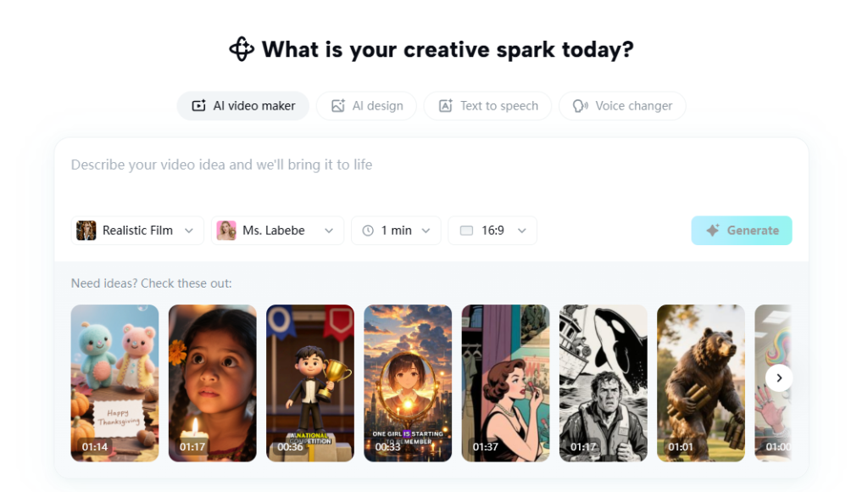Open the Ms. Labebe voice dropdown
The height and width of the screenshot is (492, 868).
point(329,231)
